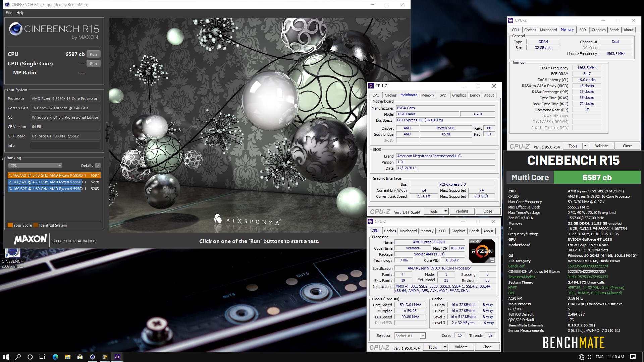Click the Info input field in Your System
644x362 pixels.
tap(65, 145)
